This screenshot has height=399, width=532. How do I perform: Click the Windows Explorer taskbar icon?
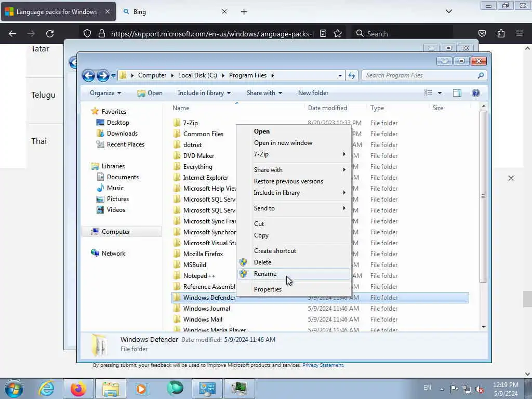pos(111,389)
